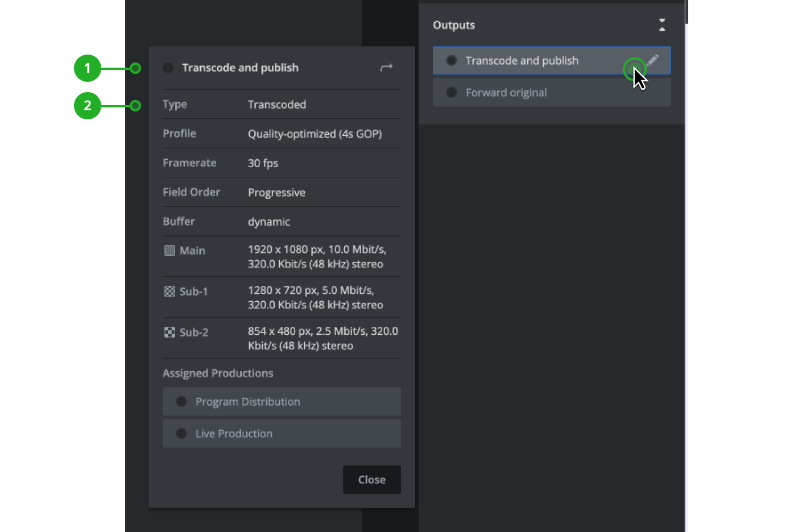The height and width of the screenshot is (532, 802).
Task: Close the output details popup
Action: point(371,480)
